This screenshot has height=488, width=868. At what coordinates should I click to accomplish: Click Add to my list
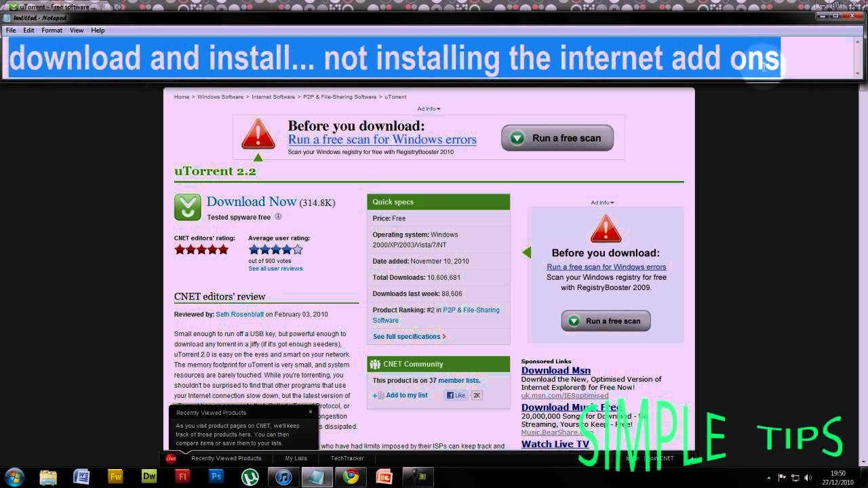pyautogui.click(x=400, y=395)
